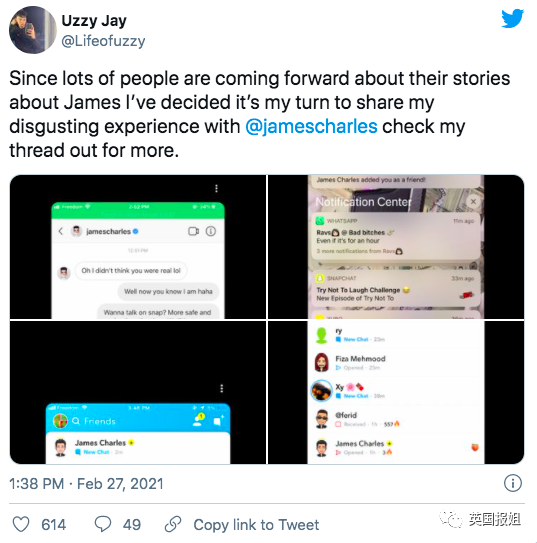The height and width of the screenshot is (543, 537).
Task: Open the three-dot menu above jamescharles chat
Action: pos(216,188)
